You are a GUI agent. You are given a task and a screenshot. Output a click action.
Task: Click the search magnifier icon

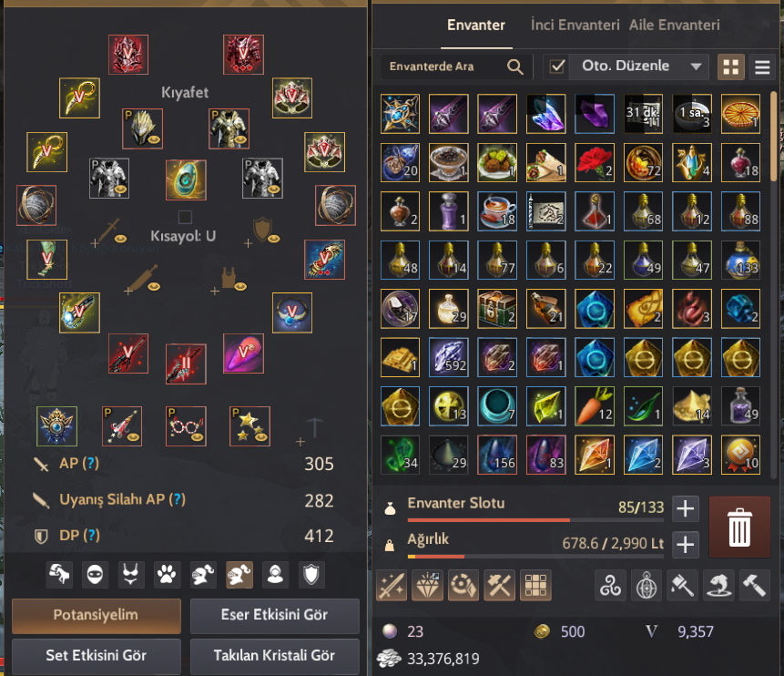coord(515,67)
